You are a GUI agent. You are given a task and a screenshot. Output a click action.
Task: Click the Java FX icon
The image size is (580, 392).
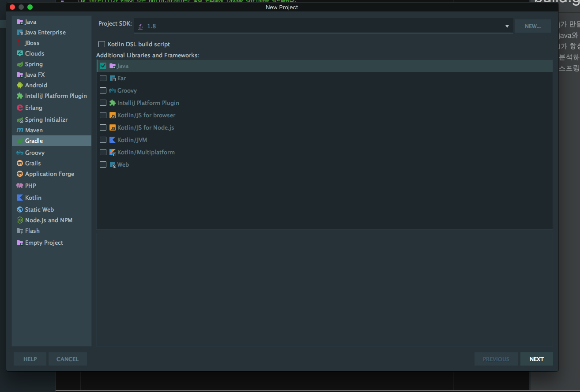pos(19,75)
